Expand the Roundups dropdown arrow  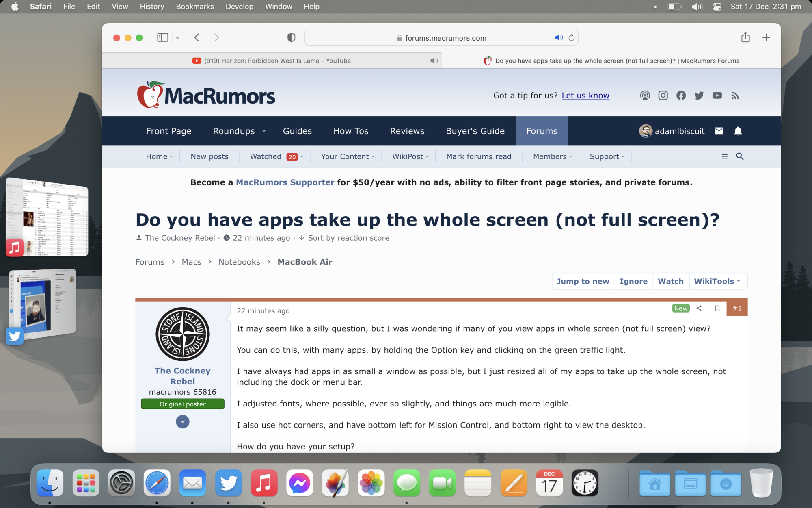[264, 131]
